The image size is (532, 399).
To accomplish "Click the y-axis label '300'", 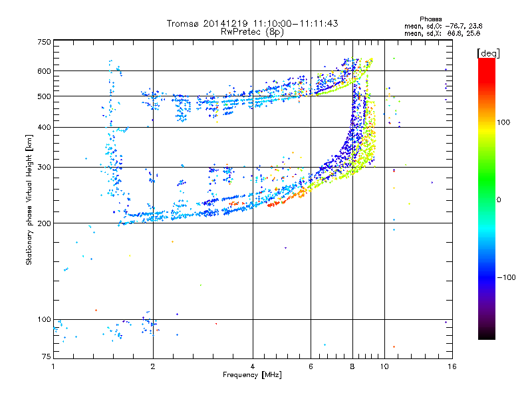I will point(45,168).
